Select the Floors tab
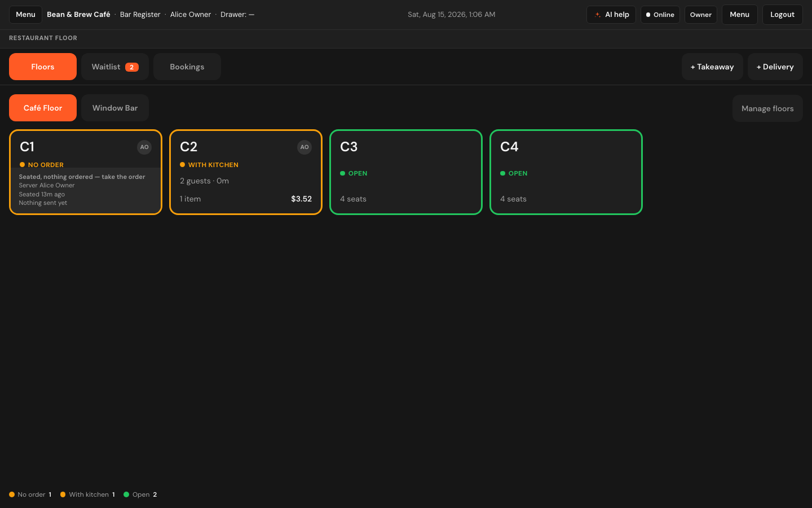 point(43,67)
